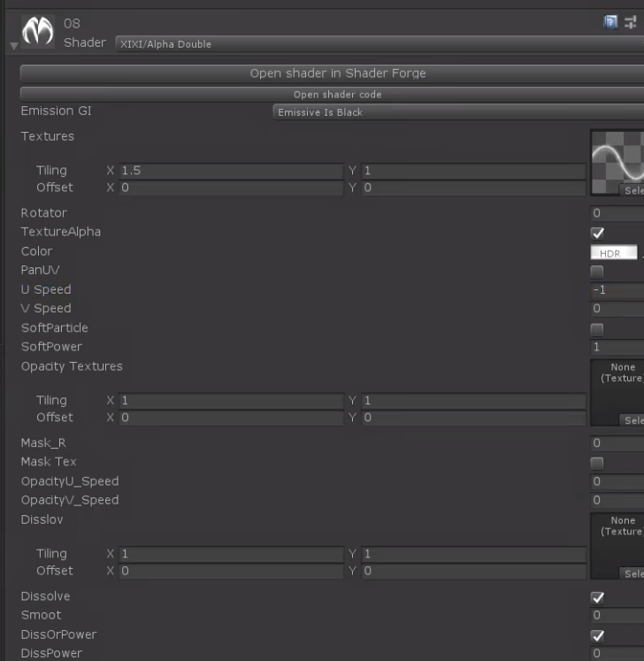Click the 08 material preview icon
The image size is (644, 661).
tap(37, 31)
